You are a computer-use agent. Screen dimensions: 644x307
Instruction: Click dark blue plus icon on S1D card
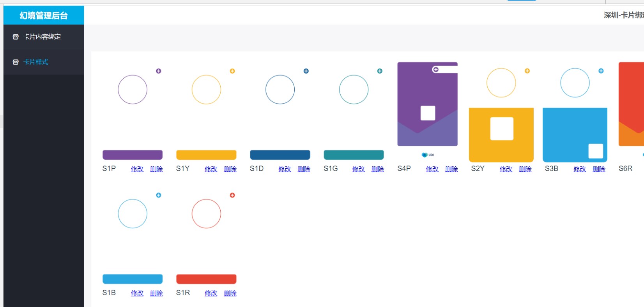pos(306,71)
